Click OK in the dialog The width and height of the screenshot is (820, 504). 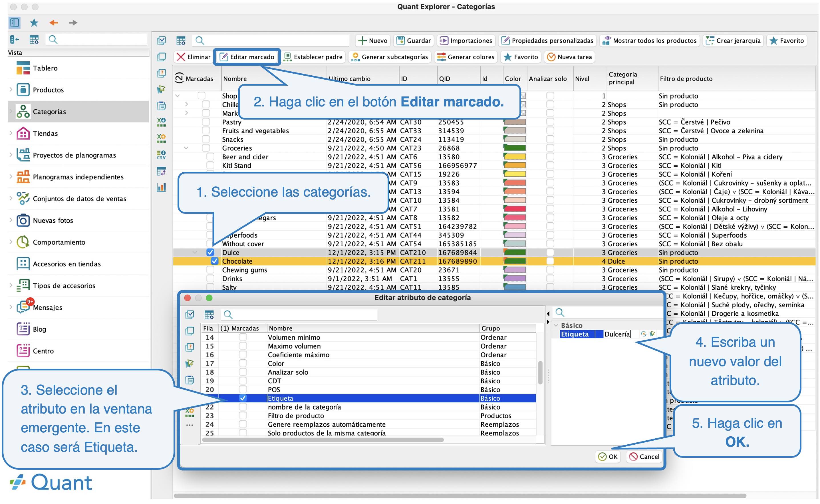(608, 457)
